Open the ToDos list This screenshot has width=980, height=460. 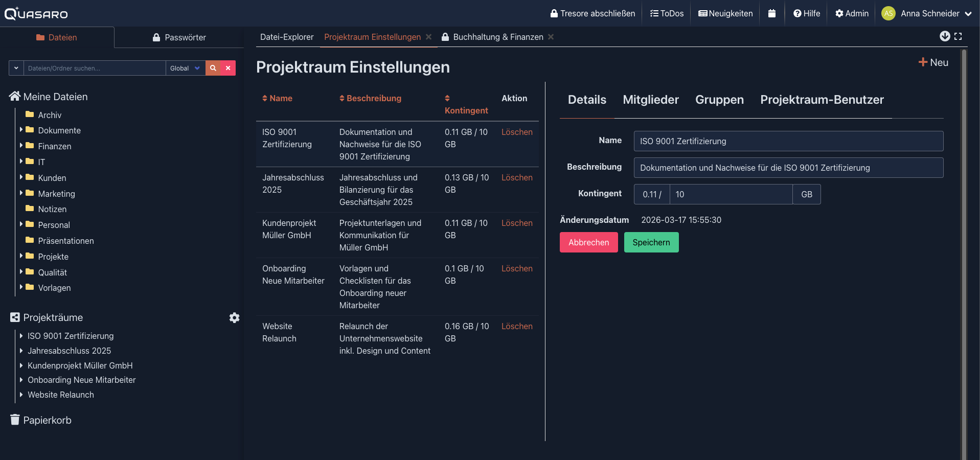(x=667, y=13)
